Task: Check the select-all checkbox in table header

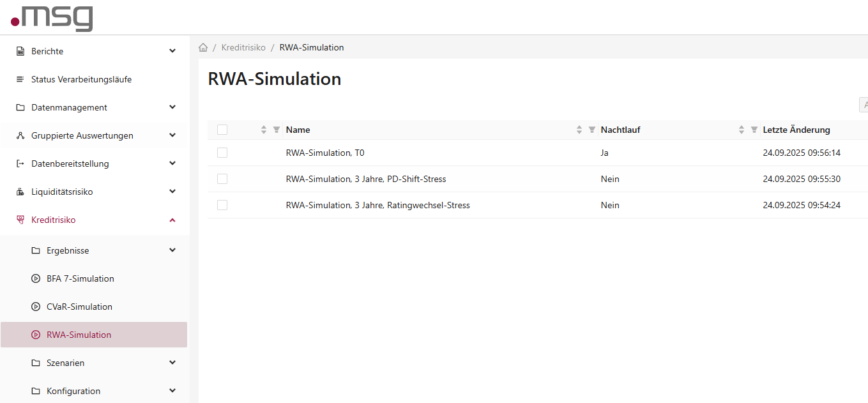Action: (x=222, y=129)
